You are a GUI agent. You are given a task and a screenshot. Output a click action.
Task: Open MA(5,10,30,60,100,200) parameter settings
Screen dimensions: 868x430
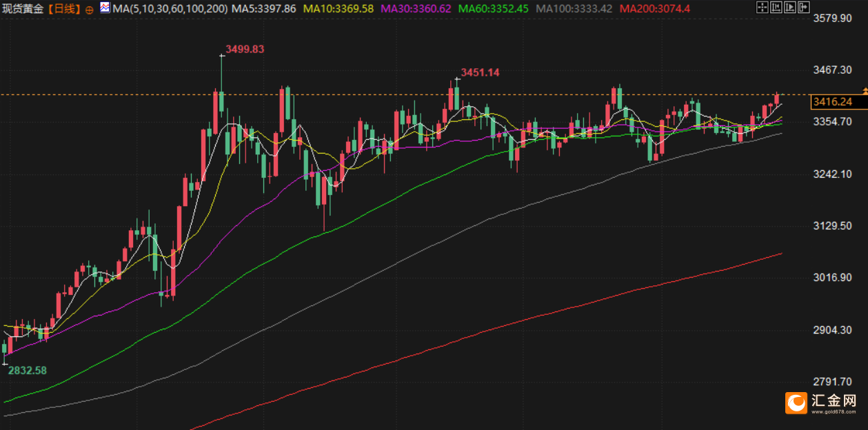170,9
